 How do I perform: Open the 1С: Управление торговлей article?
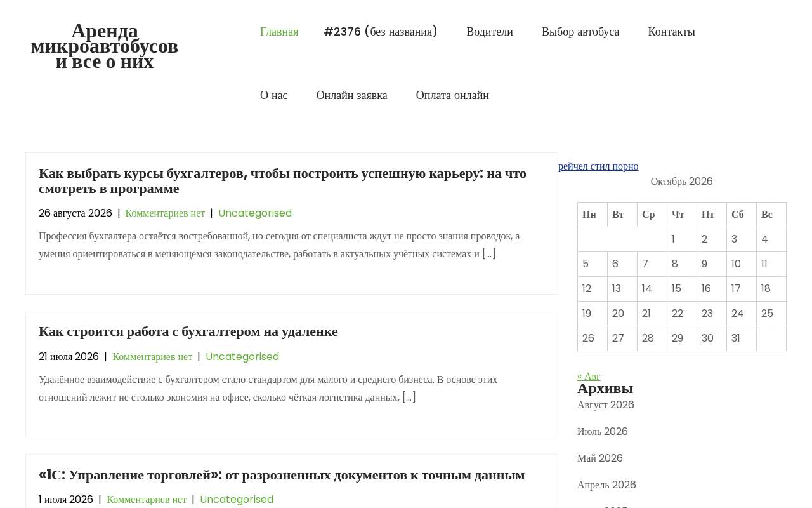pos(282,475)
